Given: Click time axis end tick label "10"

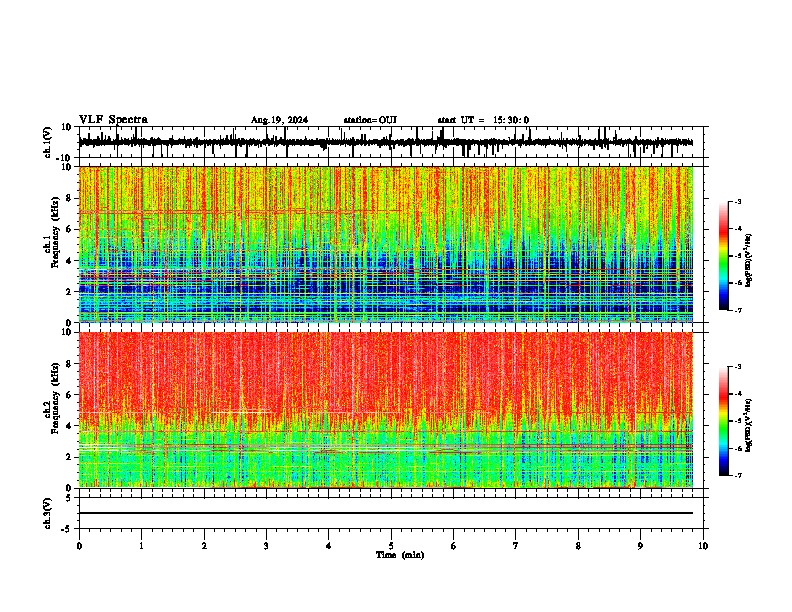Looking at the screenshot, I should (703, 546).
